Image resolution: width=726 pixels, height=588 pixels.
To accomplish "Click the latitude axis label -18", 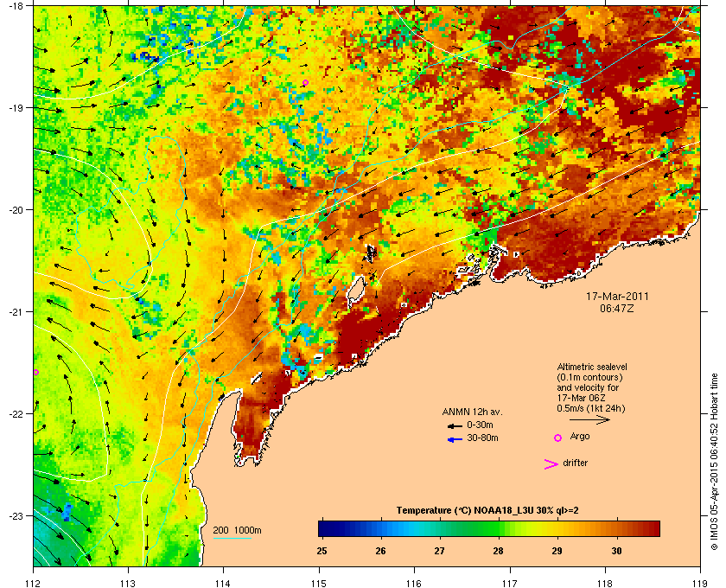I will pos(16,7).
